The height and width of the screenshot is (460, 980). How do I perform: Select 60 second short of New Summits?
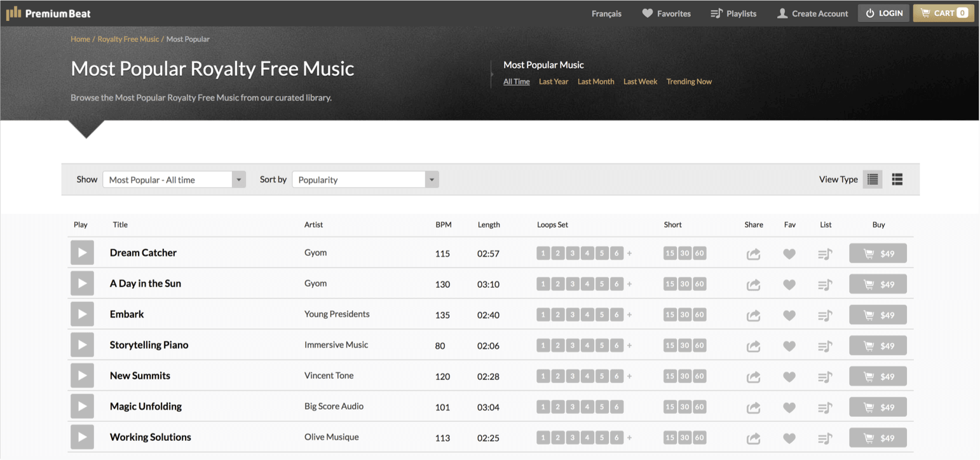(x=699, y=376)
